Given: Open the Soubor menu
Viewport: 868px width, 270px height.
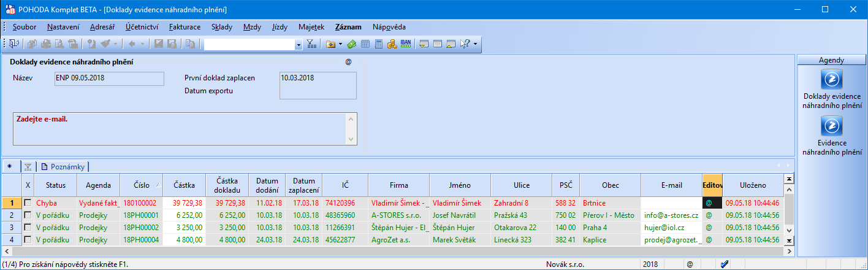Looking at the screenshot, I should [25, 27].
